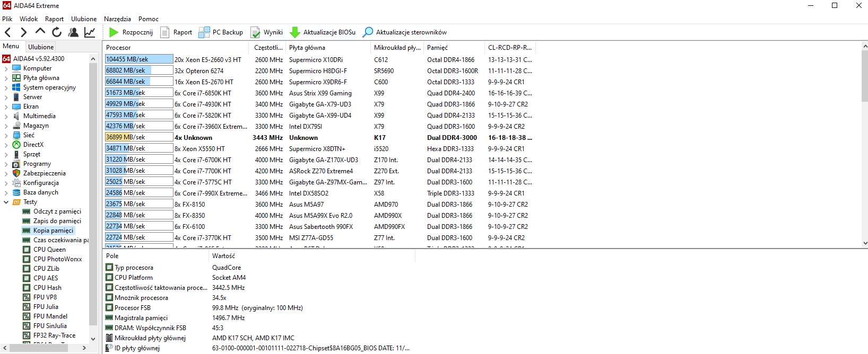
Task: Open the Odczyt z pamięci test
Action: point(57,211)
